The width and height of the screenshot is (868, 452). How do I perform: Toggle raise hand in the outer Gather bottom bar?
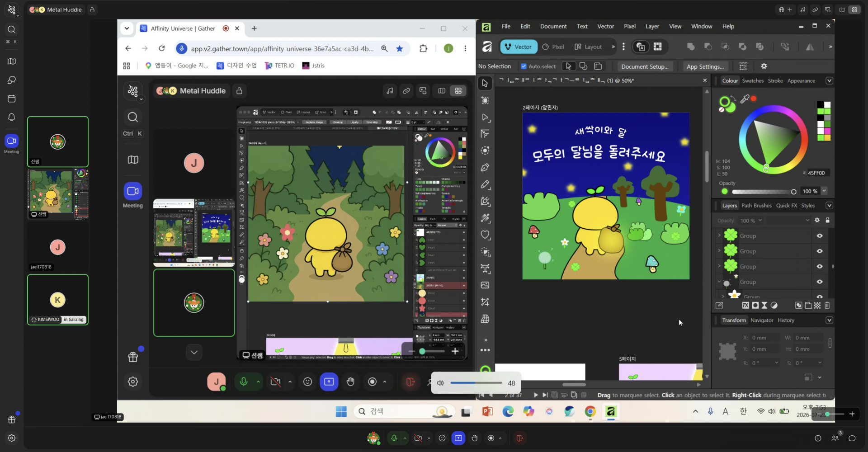474,438
